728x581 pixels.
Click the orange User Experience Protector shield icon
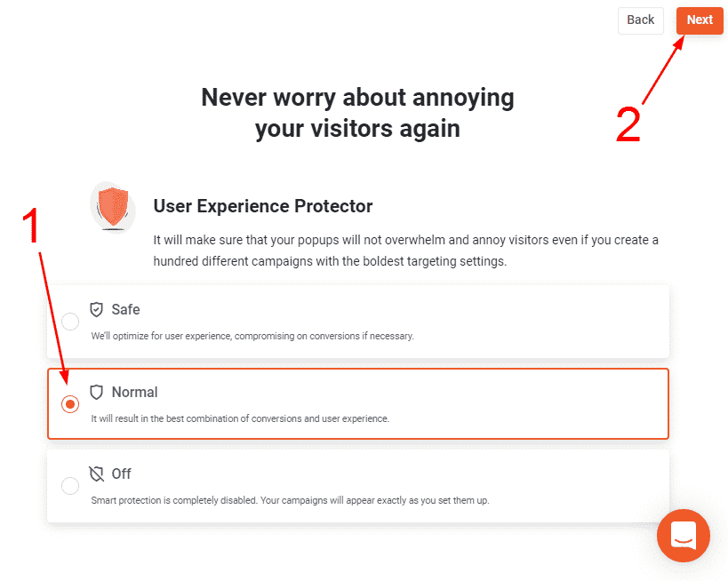click(113, 206)
